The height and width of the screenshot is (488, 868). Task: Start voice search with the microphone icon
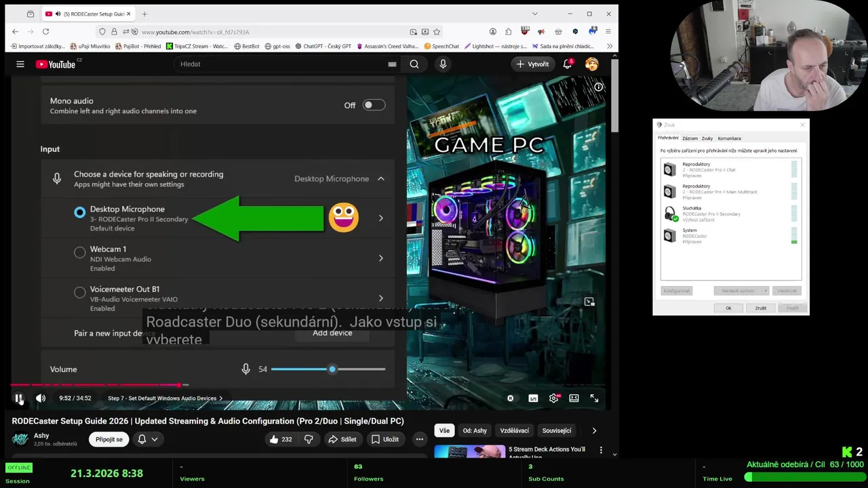[x=443, y=64]
